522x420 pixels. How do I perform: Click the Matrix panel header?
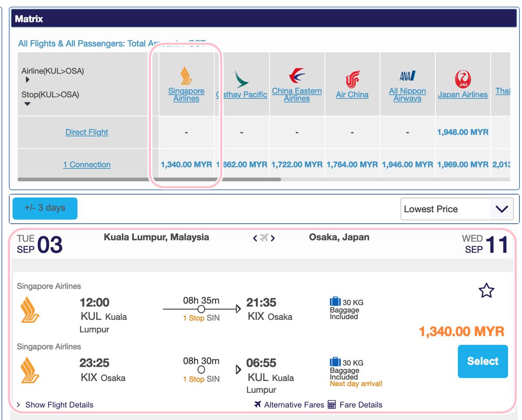click(x=264, y=19)
